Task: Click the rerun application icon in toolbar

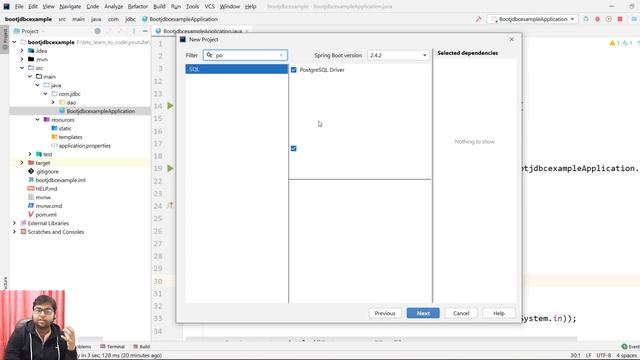Action: 586,19
